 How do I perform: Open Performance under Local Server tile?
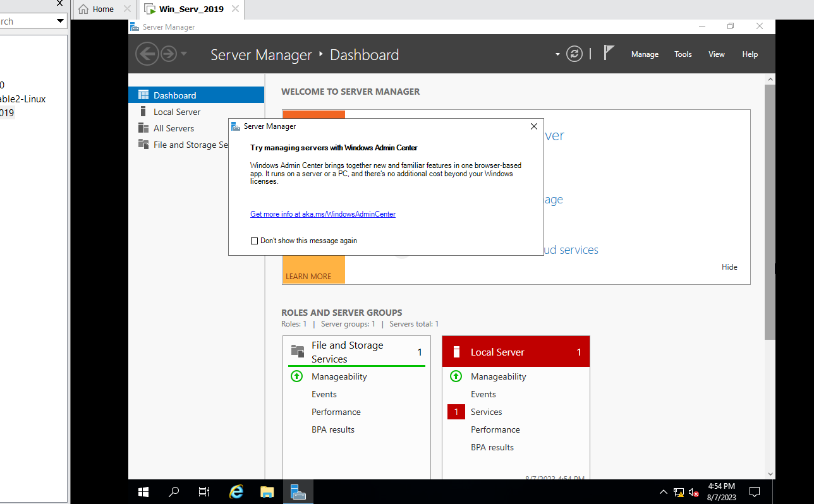(495, 429)
